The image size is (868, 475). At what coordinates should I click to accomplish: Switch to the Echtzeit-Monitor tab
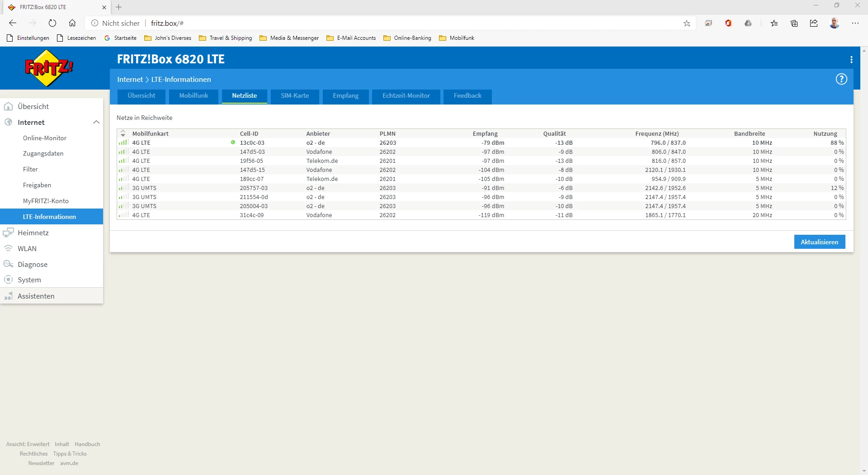pos(406,96)
